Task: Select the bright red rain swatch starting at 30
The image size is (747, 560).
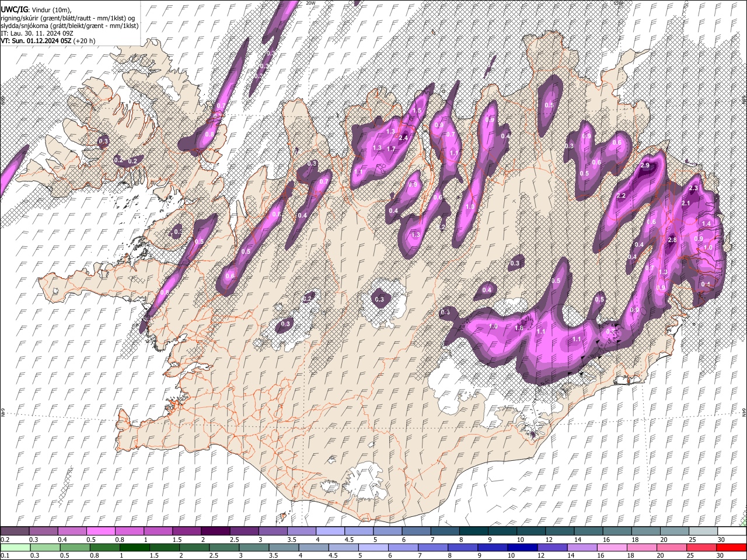Action: pyautogui.click(x=731, y=547)
